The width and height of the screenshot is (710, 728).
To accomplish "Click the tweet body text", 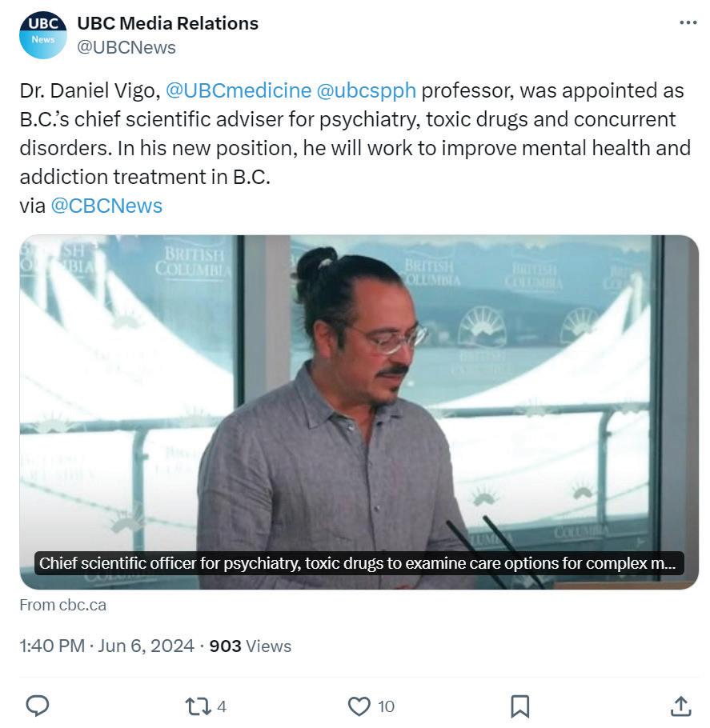I will [x=355, y=148].
